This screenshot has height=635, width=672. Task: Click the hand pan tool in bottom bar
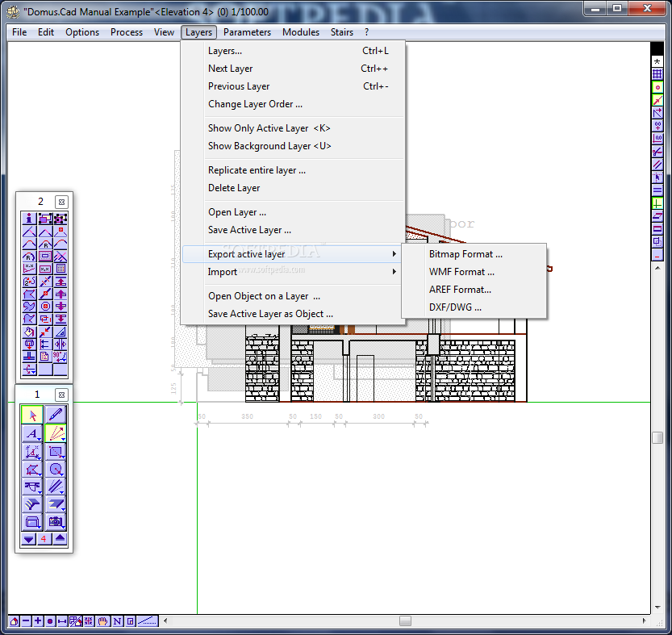[x=102, y=620]
